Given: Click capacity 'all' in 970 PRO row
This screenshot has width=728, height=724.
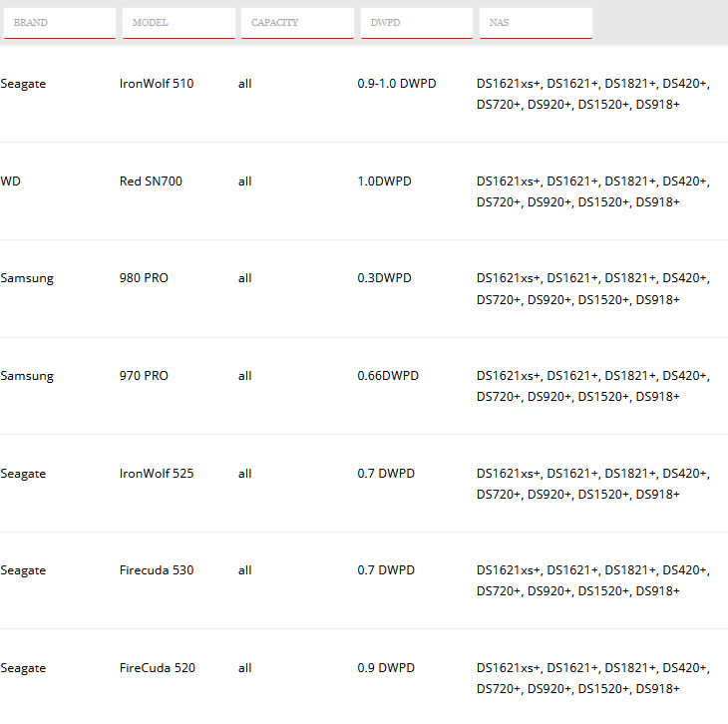Looking at the screenshot, I should point(245,376).
